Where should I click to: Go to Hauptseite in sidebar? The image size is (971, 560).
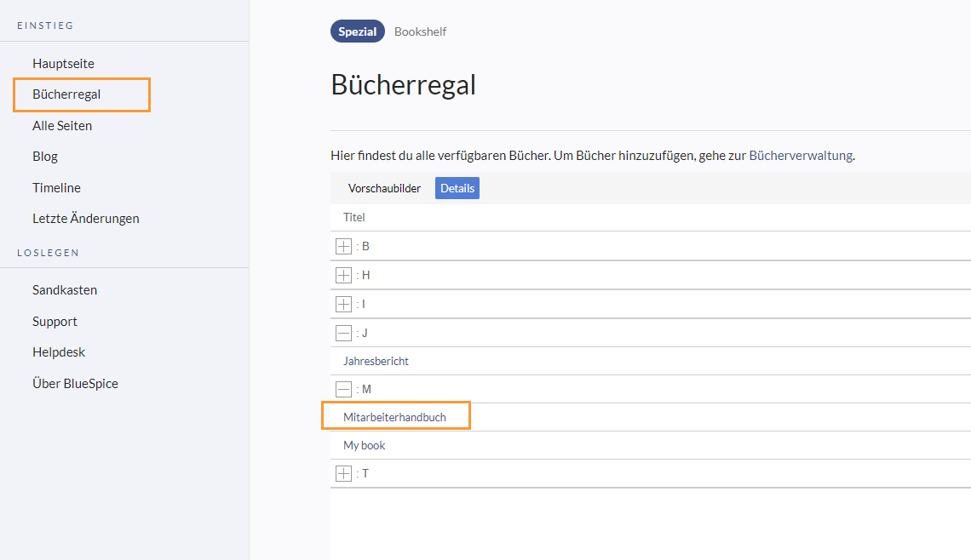tap(63, 64)
